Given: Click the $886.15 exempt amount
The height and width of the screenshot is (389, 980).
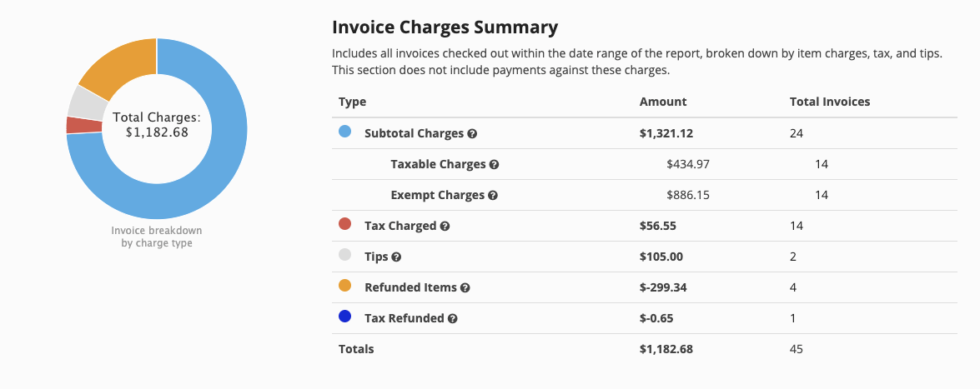Looking at the screenshot, I should pos(688,196).
